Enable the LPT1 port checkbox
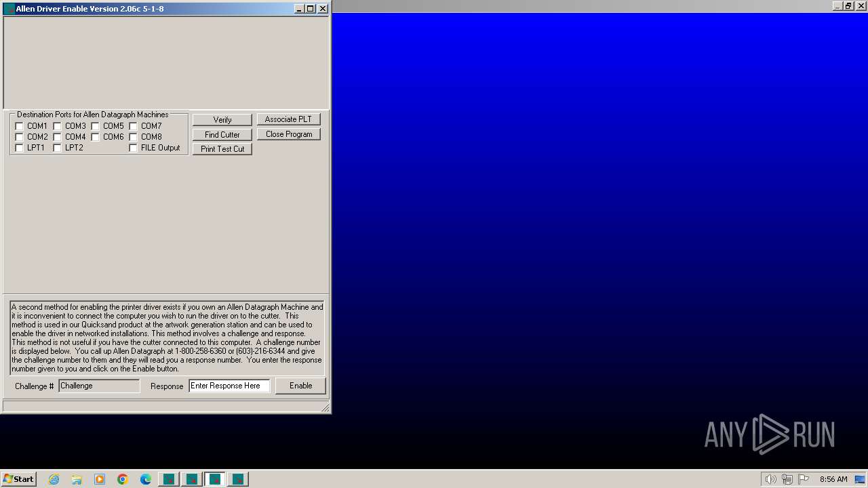The image size is (868, 488). point(20,148)
